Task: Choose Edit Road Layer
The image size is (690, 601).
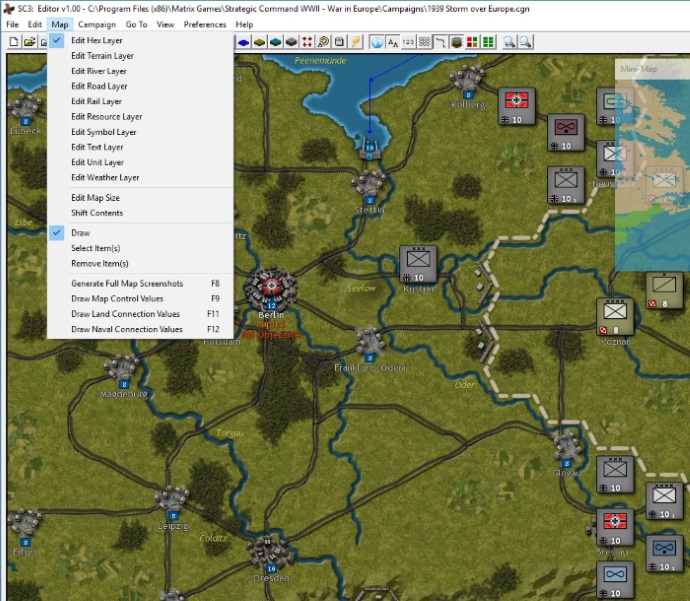Action: tap(140, 86)
